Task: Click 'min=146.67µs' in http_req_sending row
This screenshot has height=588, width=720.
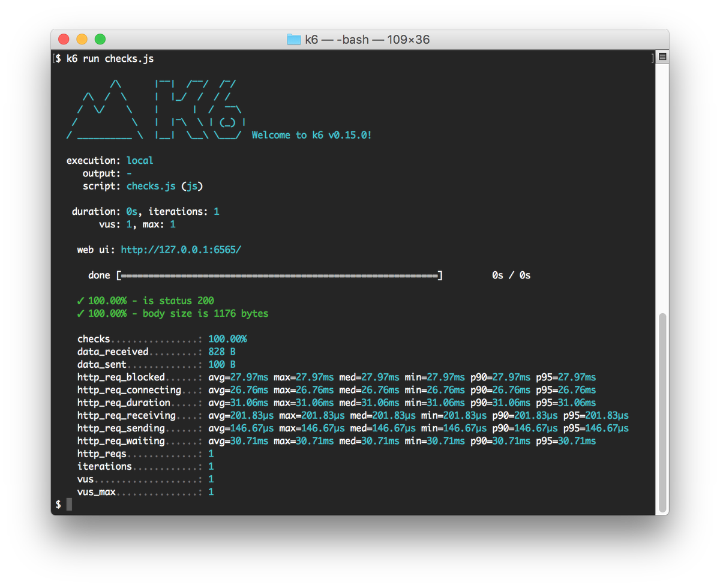Action: click(x=454, y=428)
